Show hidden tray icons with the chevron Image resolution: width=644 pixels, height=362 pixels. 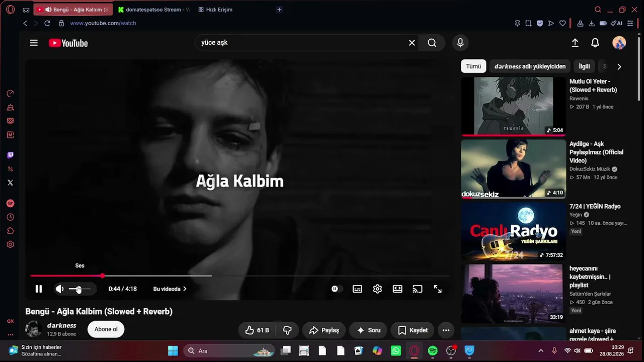pyautogui.click(x=541, y=351)
